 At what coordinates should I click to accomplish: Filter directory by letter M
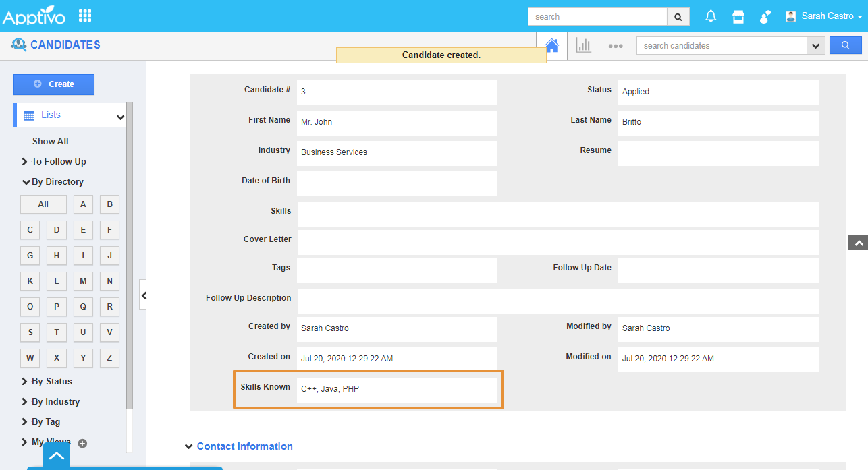click(x=83, y=281)
